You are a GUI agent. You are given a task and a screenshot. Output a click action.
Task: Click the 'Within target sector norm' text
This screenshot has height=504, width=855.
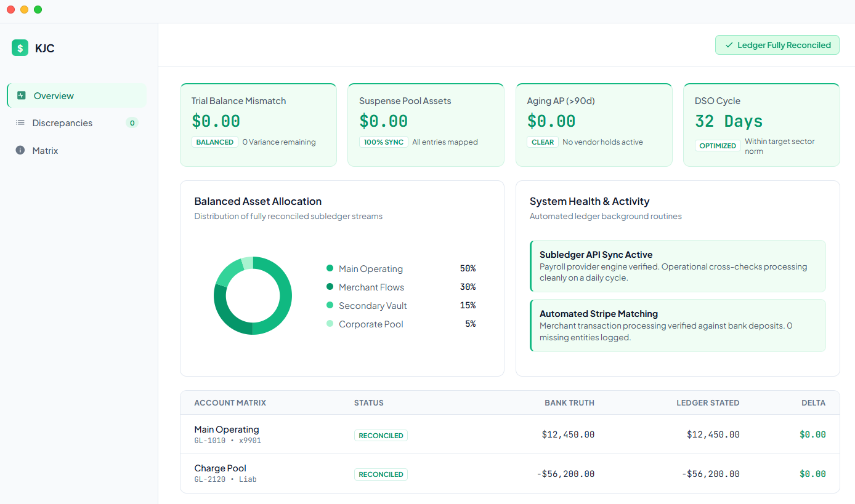coord(780,146)
